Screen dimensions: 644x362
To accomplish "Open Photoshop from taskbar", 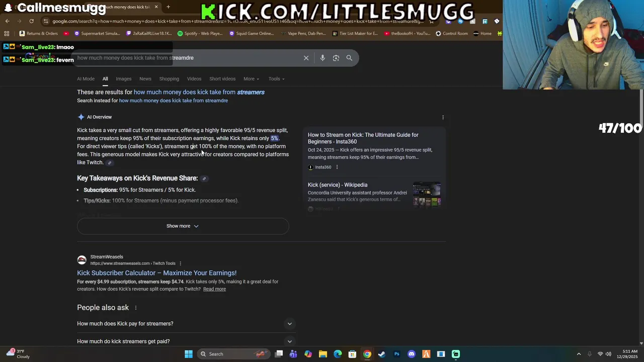I will (x=396, y=354).
